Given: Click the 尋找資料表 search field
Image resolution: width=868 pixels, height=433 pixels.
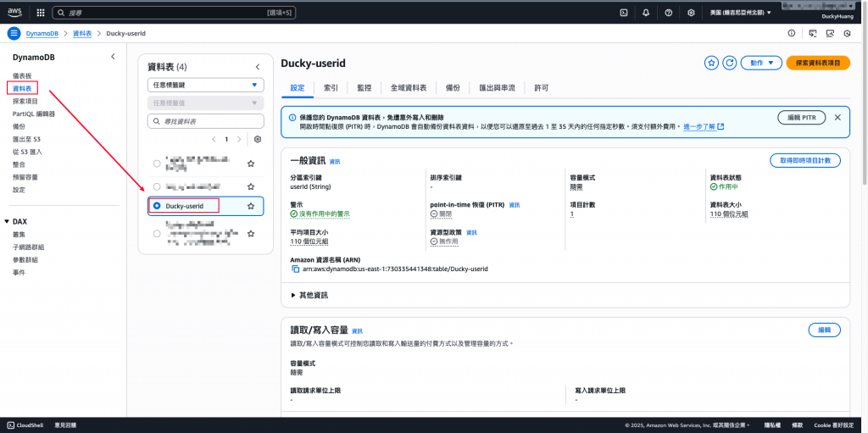Looking at the screenshot, I should click(x=205, y=121).
